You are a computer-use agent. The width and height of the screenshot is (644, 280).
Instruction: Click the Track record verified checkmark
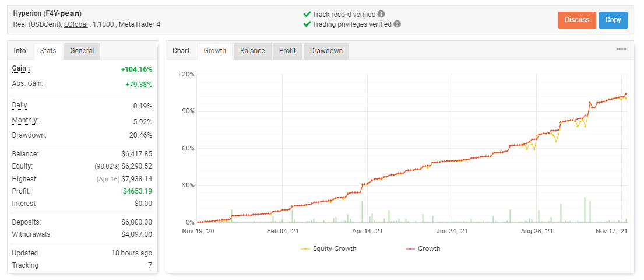pos(307,15)
